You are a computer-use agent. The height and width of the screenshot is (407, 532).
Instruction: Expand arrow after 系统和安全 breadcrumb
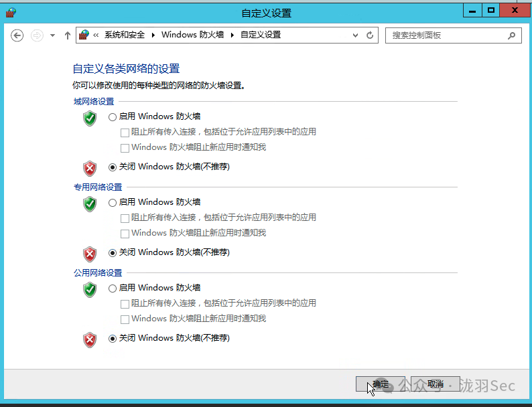point(153,35)
